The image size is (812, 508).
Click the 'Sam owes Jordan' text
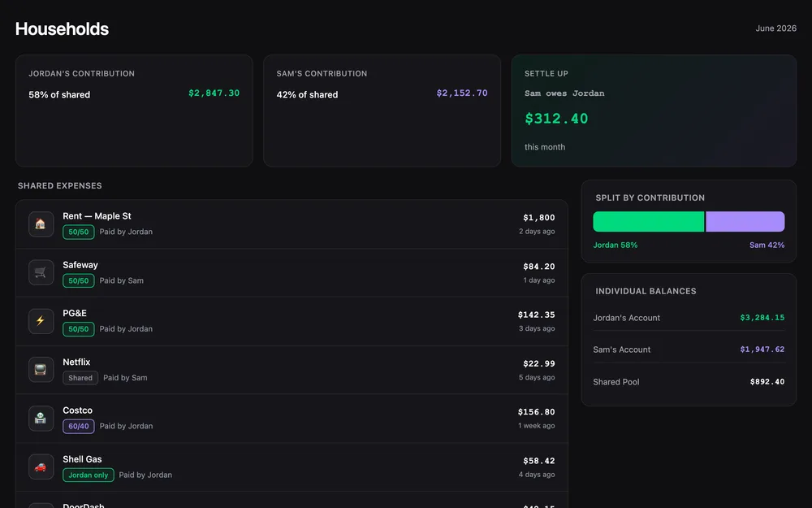(x=564, y=93)
